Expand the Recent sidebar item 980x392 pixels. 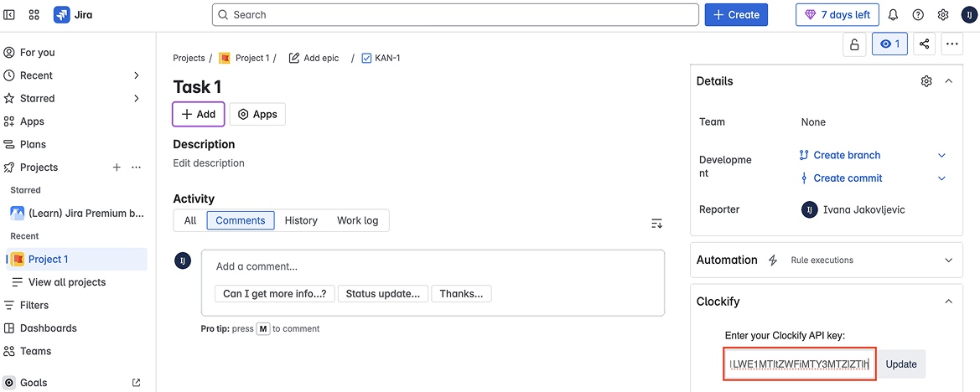pos(137,75)
